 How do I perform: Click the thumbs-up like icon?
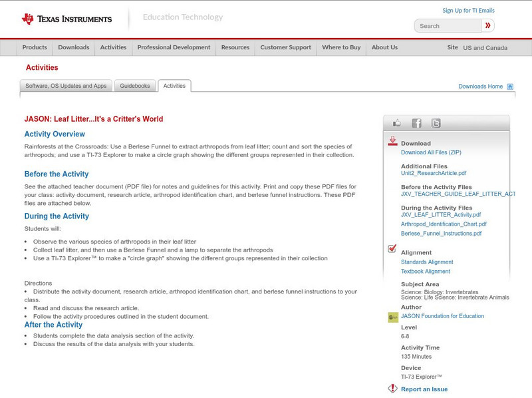point(396,123)
